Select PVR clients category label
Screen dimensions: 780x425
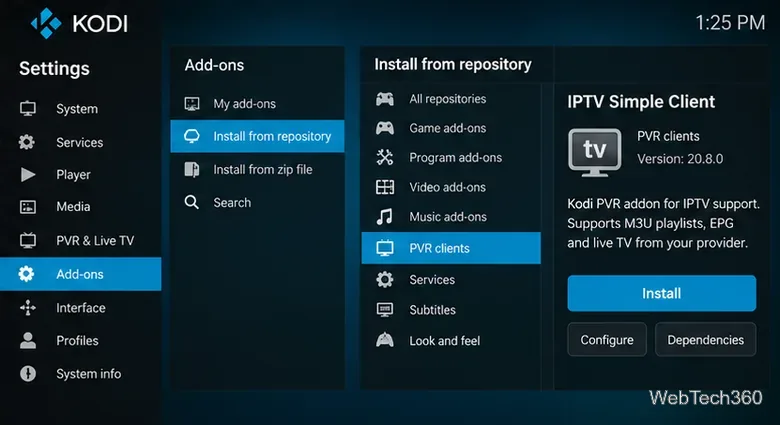tap(439, 248)
